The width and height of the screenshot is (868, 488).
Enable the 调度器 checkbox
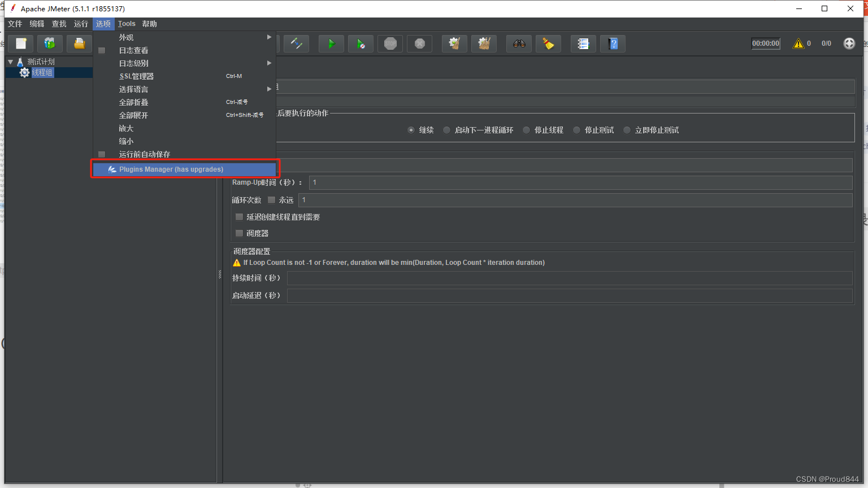tap(239, 233)
